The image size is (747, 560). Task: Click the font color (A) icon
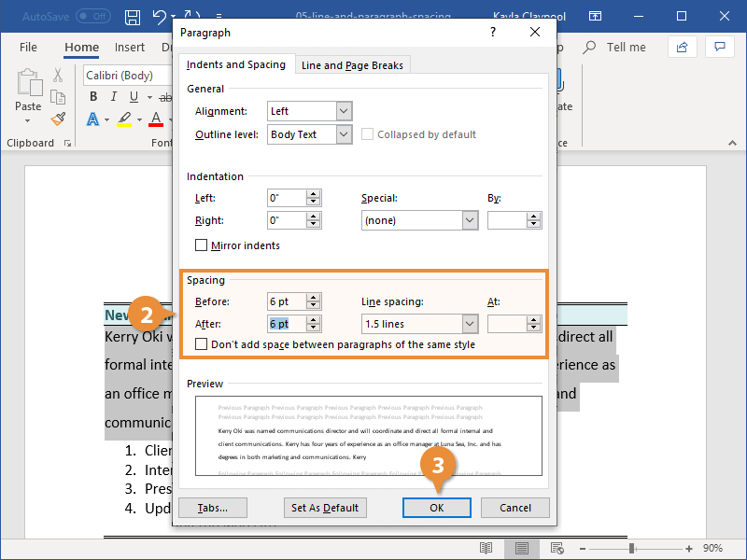(155, 119)
